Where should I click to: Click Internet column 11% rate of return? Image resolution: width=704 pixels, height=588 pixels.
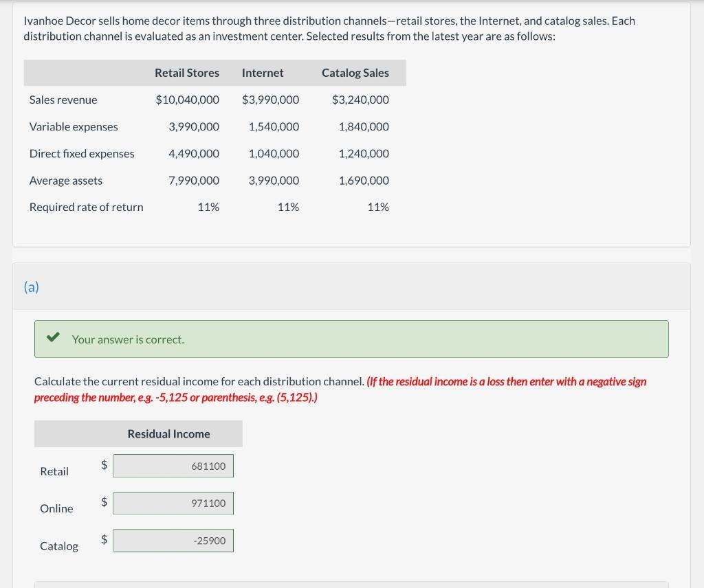pos(288,207)
